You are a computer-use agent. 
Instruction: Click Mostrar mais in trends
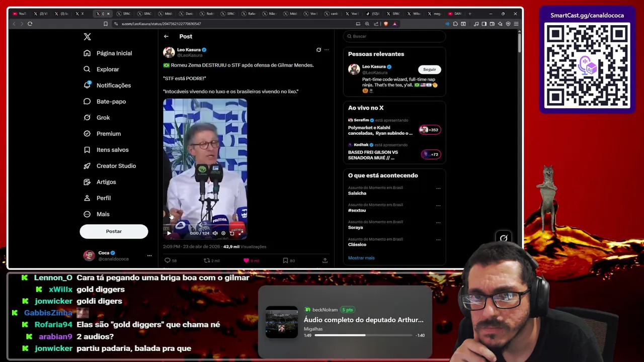coord(361,258)
